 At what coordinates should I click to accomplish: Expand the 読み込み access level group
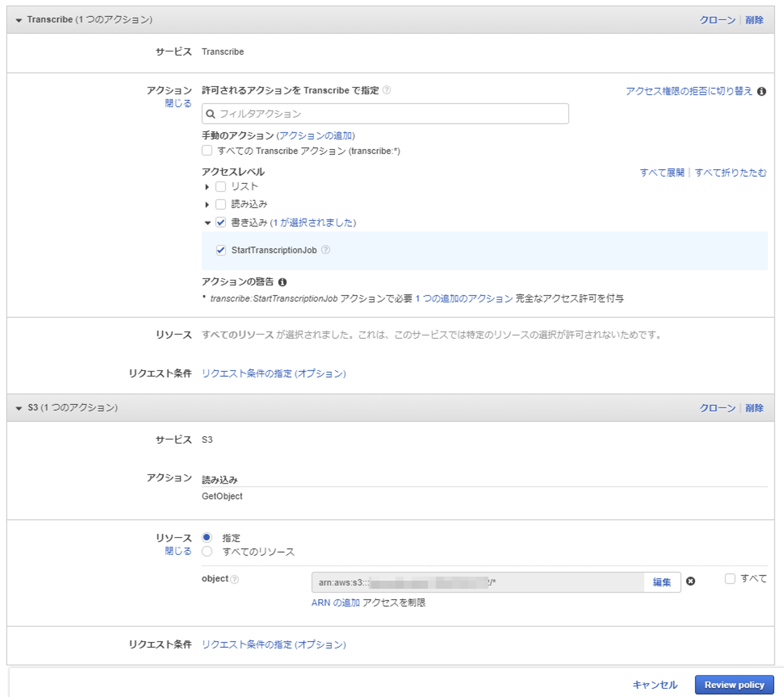[207, 205]
